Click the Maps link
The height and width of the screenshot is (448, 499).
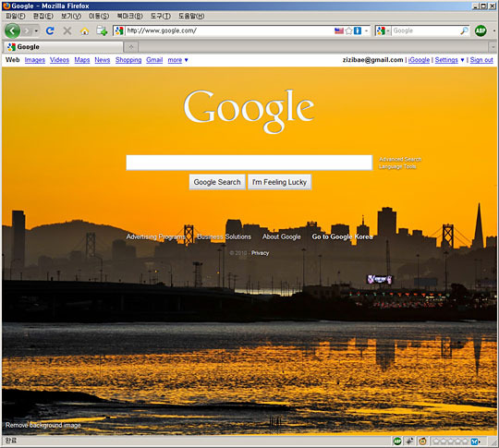pos(82,60)
